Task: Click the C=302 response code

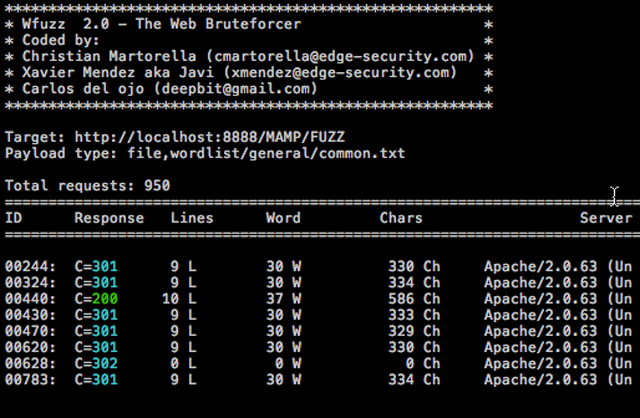Action: coord(96,363)
